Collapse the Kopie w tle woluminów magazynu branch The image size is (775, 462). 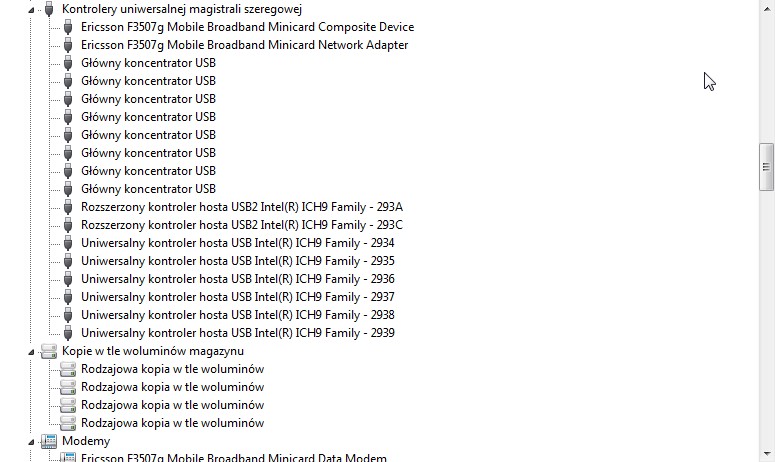coord(31,352)
